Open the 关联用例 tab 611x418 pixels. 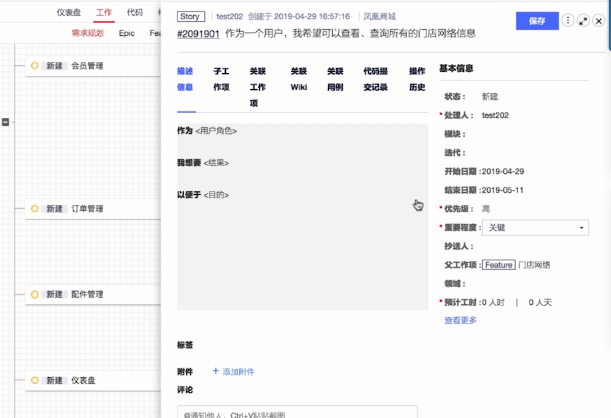coord(335,79)
